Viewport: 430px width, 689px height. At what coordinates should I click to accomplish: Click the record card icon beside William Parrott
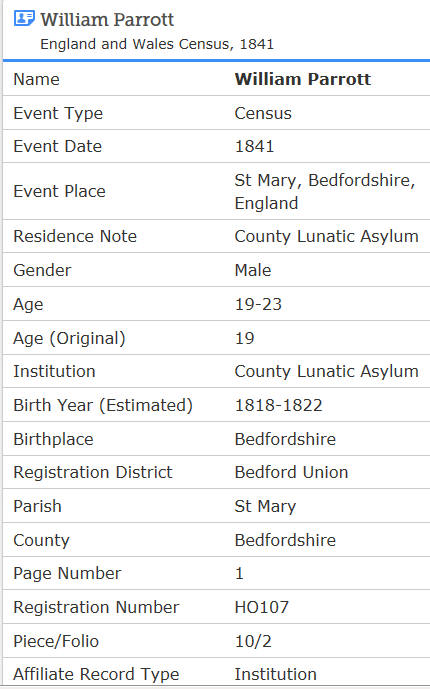click(x=24, y=18)
